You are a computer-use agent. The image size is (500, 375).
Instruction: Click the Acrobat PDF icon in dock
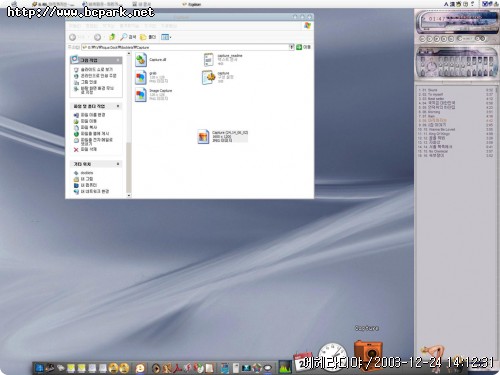pos(178,368)
